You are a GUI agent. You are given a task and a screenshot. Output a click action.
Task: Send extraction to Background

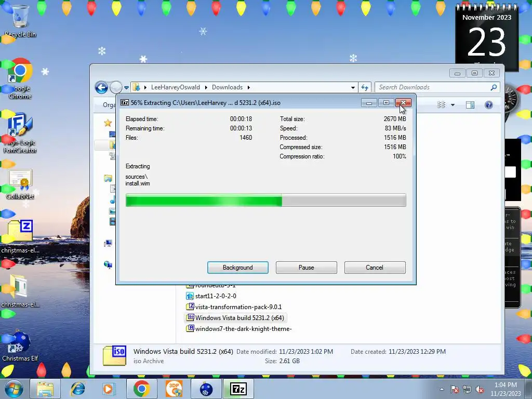[237, 268]
